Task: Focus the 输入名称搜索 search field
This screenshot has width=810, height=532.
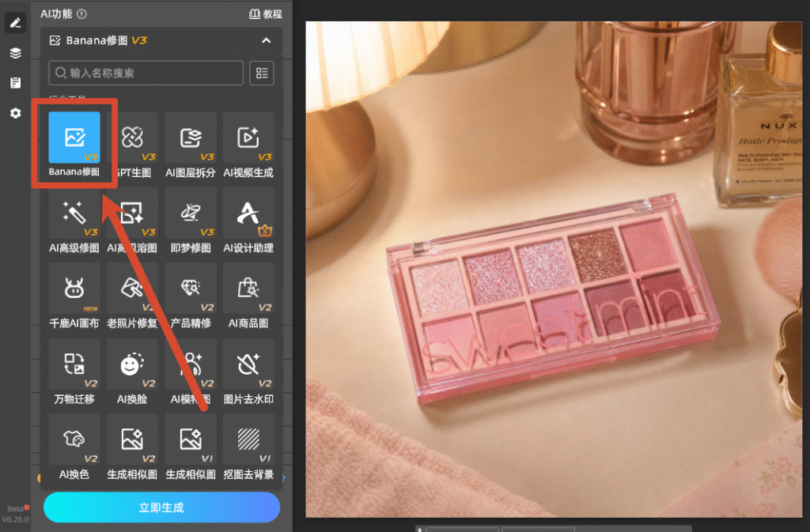Action: click(x=146, y=74)
